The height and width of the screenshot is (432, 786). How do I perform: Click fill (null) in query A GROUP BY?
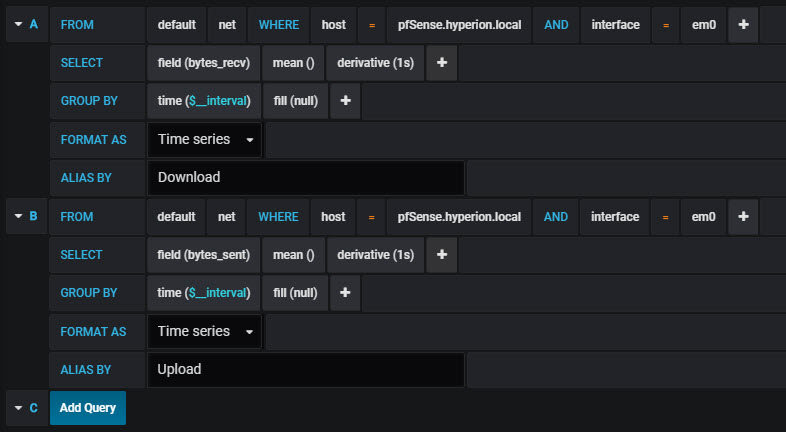pyautogui.click(x=296, y=101)
